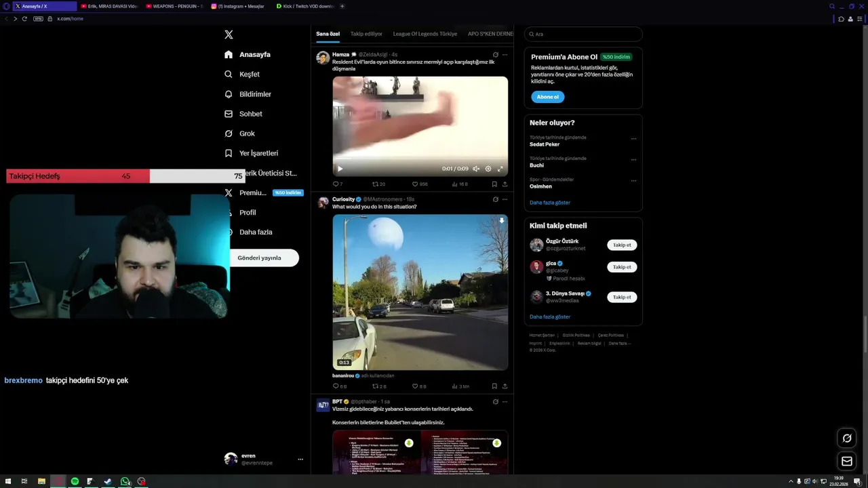This screenshot has height=488, width=868.
Task: Follow Özgür Öztürk
Action: [622, 245]
